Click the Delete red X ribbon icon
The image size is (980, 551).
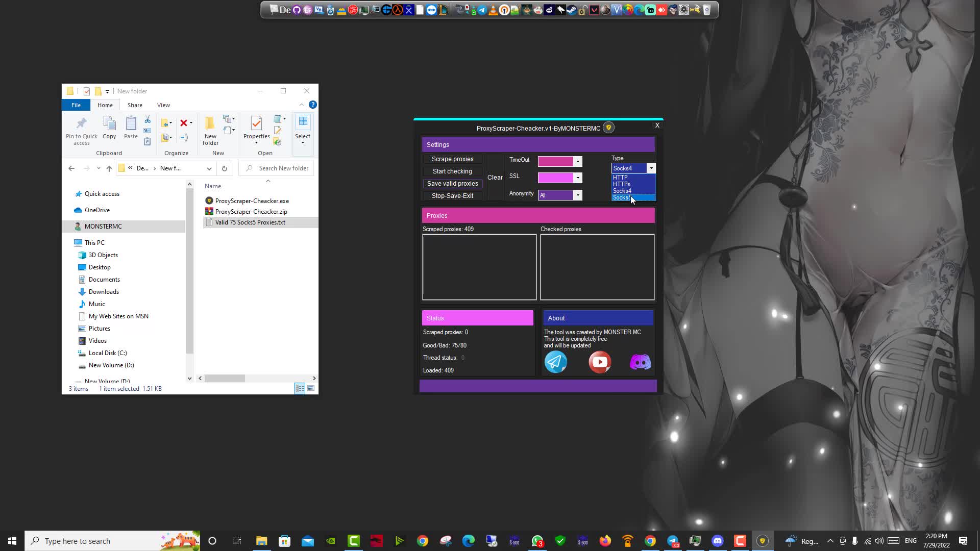tap(184, 123)
